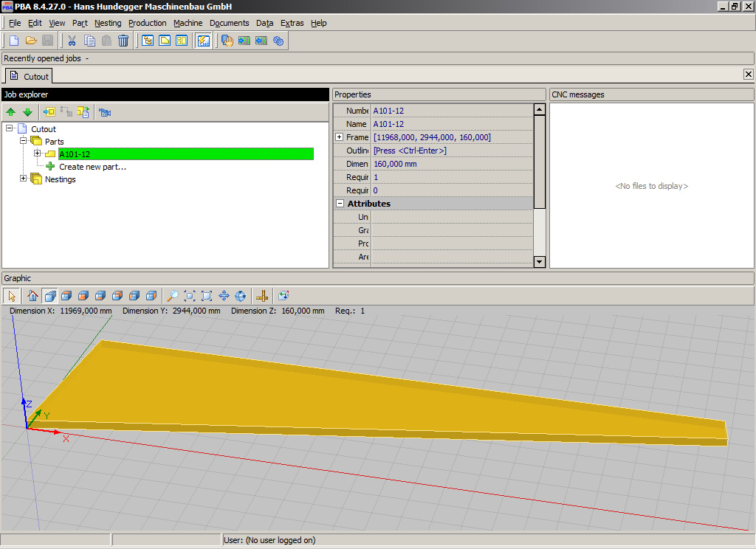Toggle the arrow selection pointer tool
The image size is (756, 549).
tap(11, 296)
